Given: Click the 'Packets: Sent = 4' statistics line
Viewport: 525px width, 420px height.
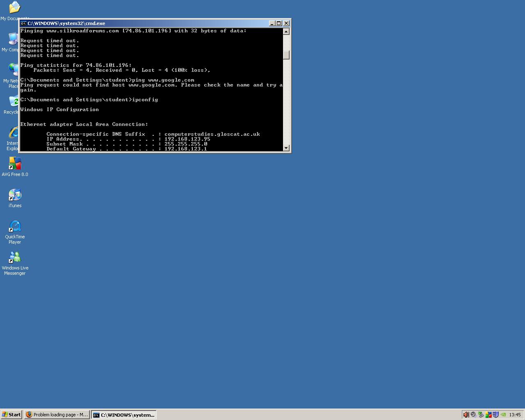Looking at the screenshot, I should coord(122,70).
